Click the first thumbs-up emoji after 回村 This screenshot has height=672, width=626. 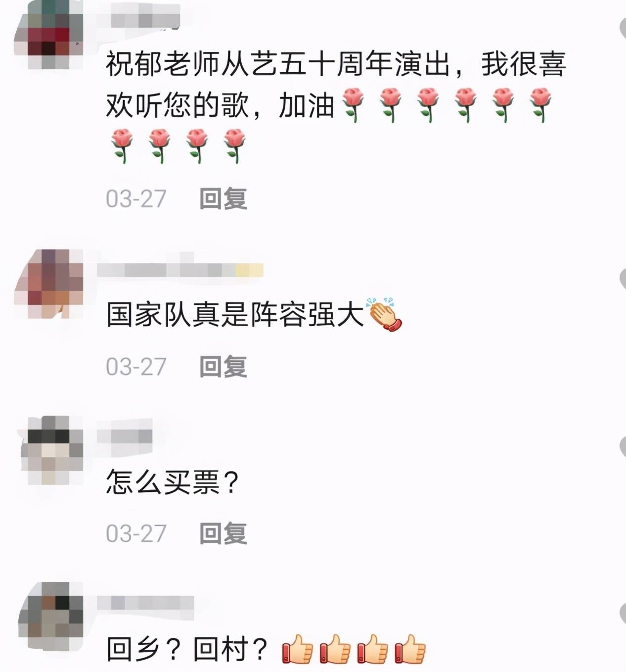297,649
